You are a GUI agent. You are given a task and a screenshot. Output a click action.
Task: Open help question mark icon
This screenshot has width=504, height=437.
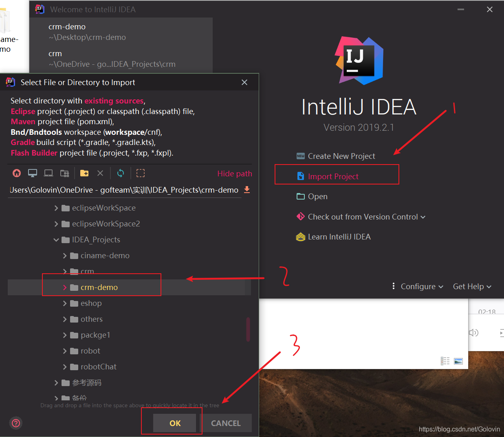[x=16, y=423]
